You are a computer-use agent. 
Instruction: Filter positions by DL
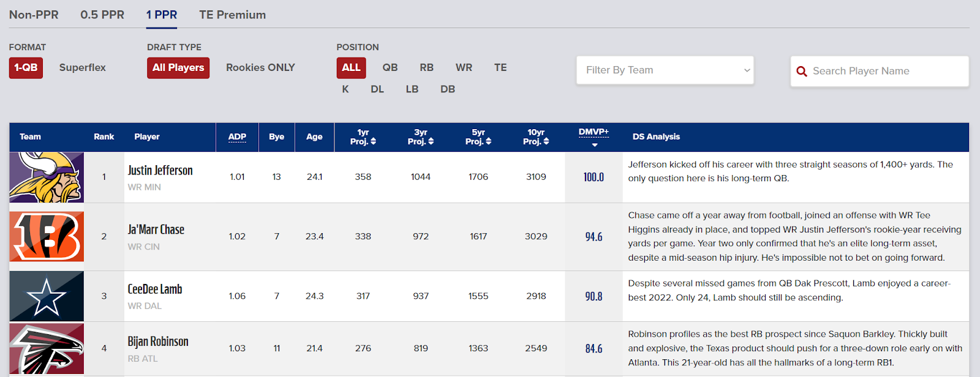click(377, 89)
